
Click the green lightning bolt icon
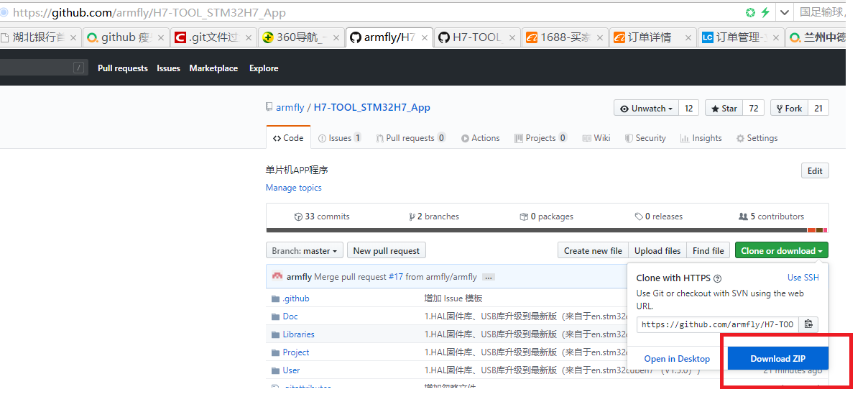coord(765,12)
